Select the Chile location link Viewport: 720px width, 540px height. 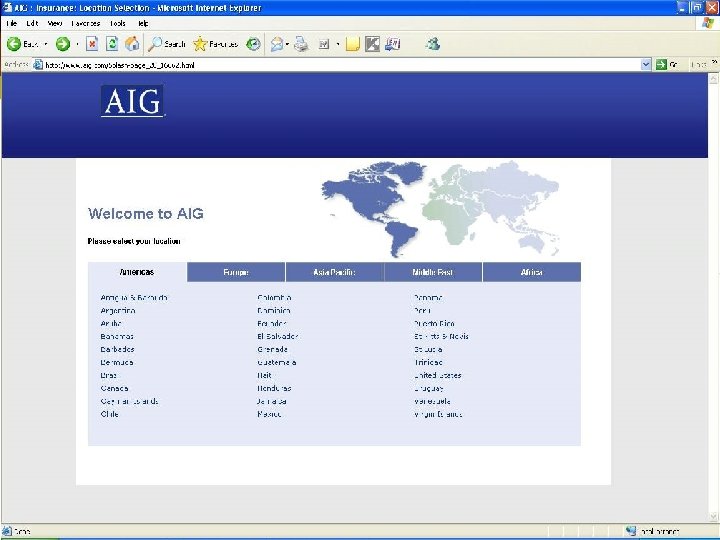(109, 414)
